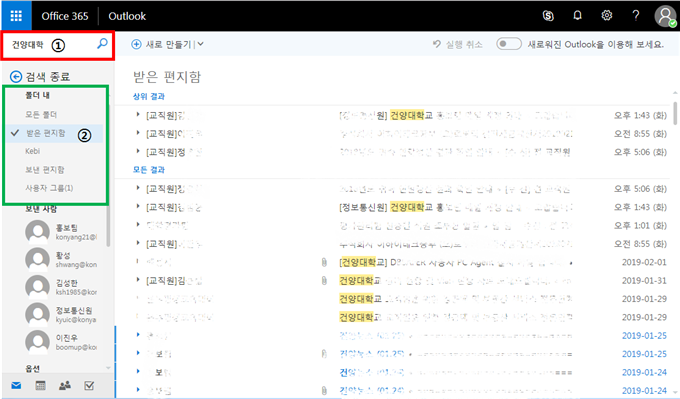Open the notifications bell
680x399 pixels.
point(577,16)
